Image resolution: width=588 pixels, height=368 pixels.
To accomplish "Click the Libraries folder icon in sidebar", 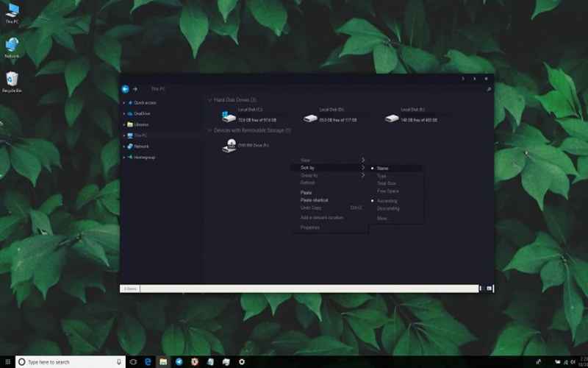I will [x=130, y=124].
